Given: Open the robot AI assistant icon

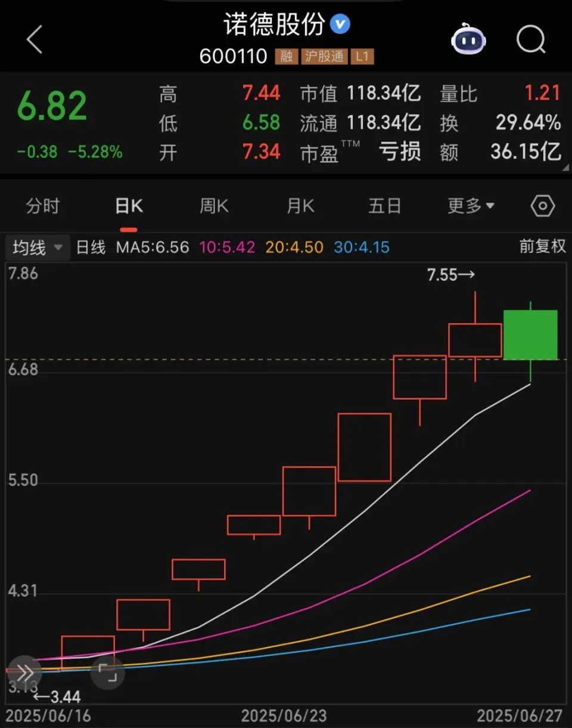Looking at the screenshot, I should tap(469, 41).
